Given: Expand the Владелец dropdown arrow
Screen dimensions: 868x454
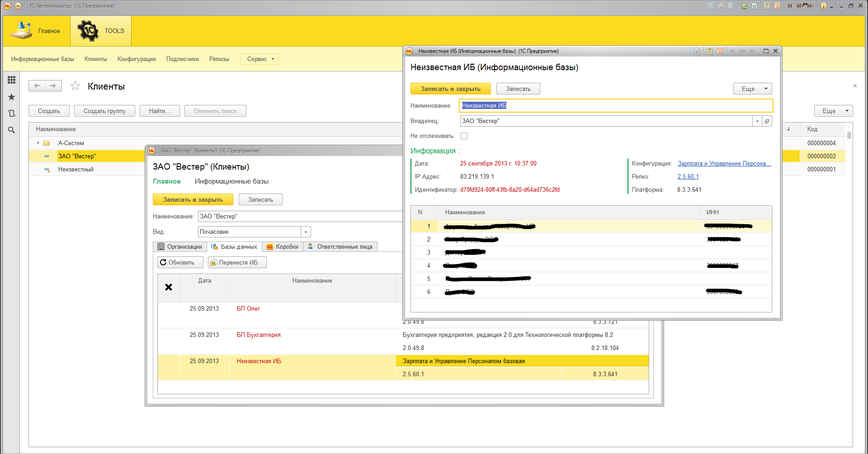Looking at the screenshot, I should click(x=757, y=121).
